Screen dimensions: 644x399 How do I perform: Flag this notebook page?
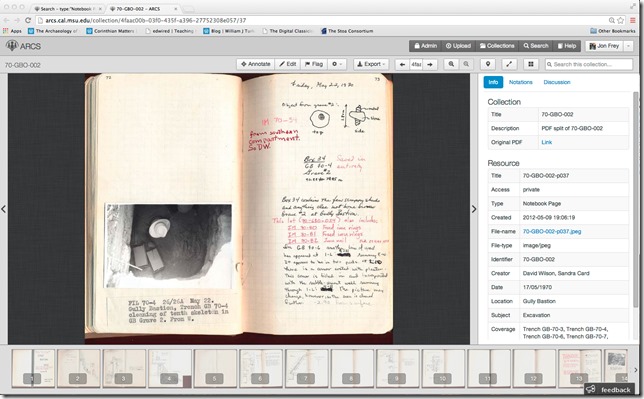point(314,64)
